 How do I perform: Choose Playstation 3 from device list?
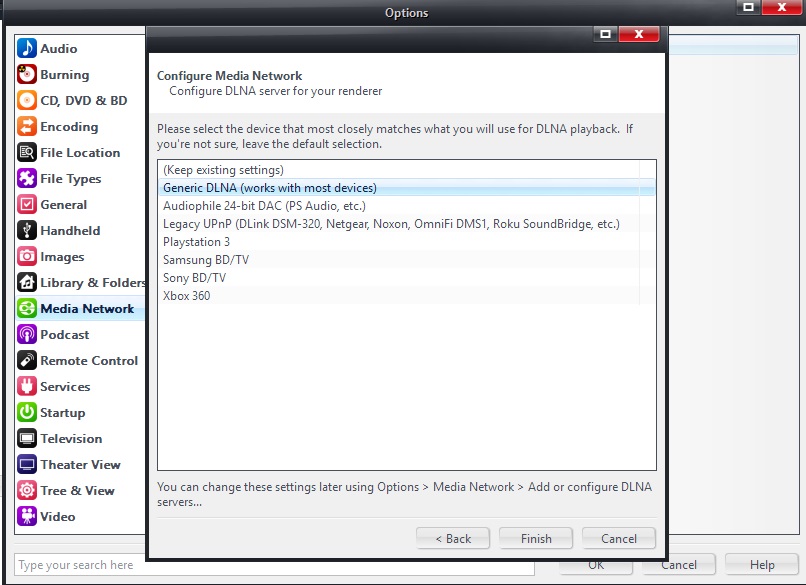tap(197, 242)
